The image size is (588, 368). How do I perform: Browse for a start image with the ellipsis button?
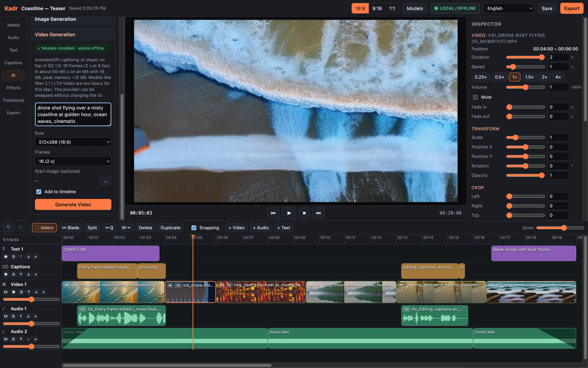(x=105, y=181)
